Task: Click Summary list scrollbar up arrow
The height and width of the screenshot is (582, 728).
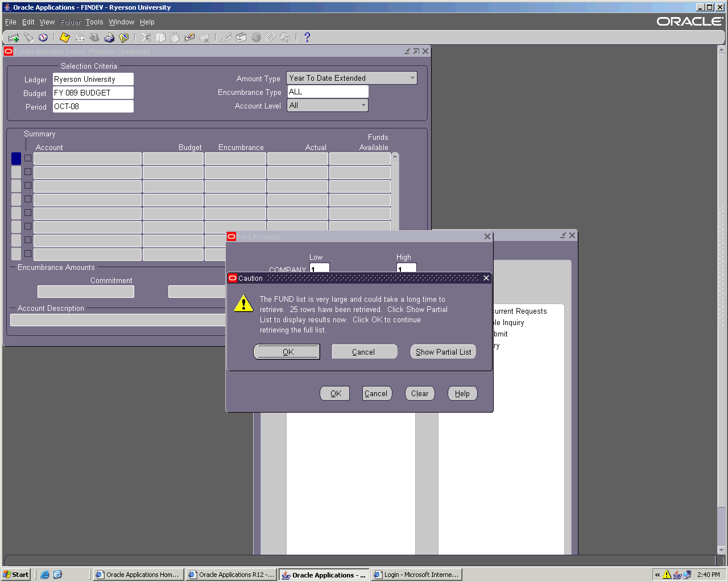Action: 395,156
